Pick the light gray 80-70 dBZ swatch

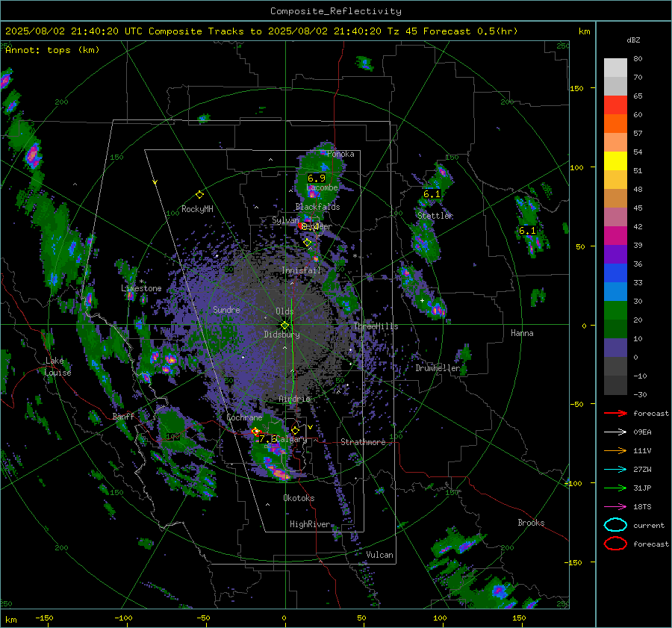[615, 68]
